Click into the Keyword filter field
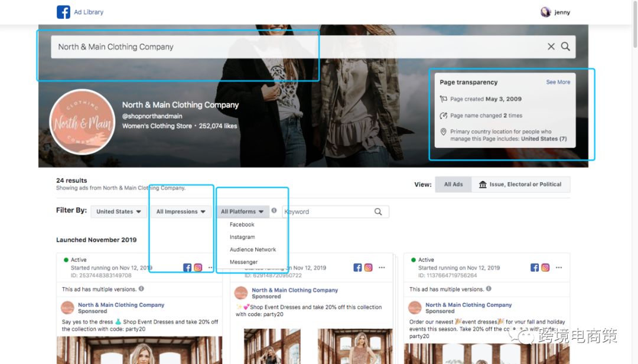Viewport: 638px width, 364px height. click(x=328, y=212)
